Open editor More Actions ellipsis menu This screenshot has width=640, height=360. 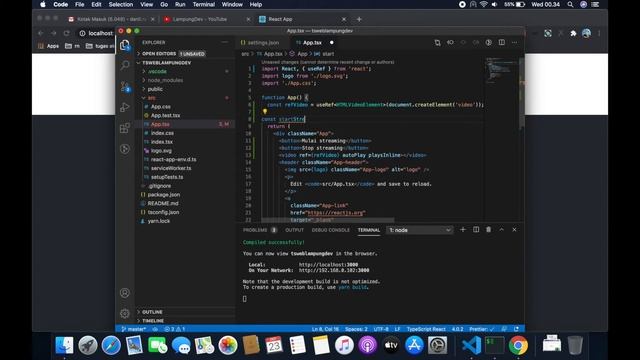514,42
